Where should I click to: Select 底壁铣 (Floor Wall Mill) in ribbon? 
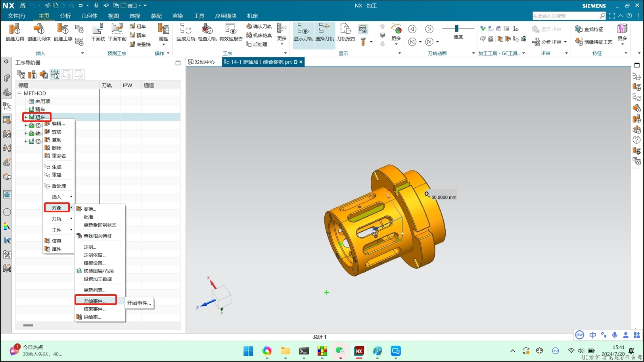(x=140, y=44)
